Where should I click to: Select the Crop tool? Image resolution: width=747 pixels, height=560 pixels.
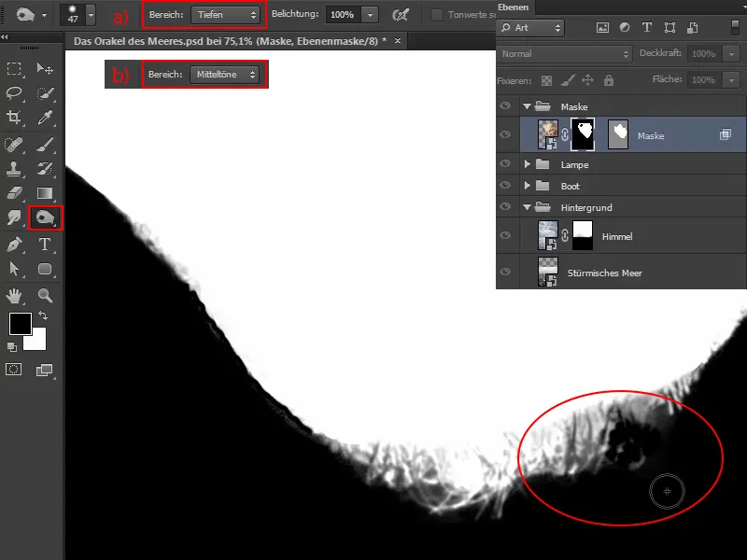tap(14, 118)
